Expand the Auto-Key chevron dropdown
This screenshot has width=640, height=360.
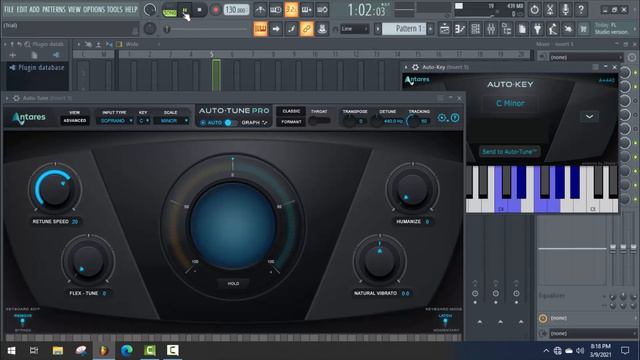click(589, 117)
